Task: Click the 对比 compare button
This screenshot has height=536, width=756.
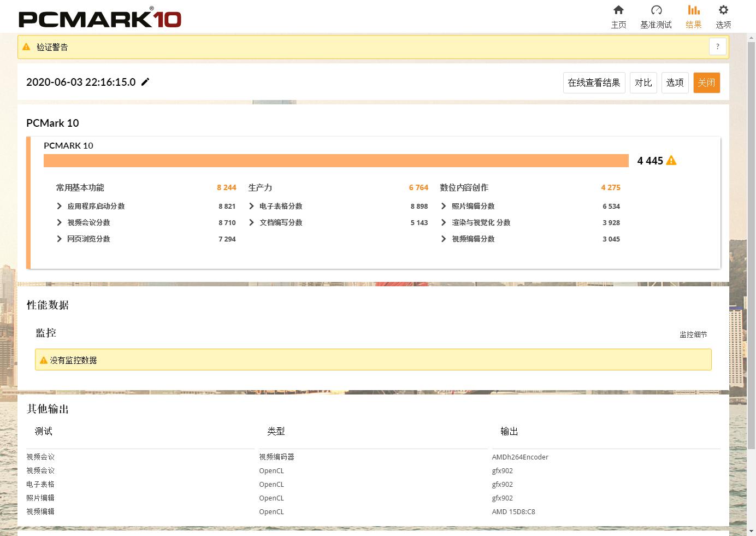Action: pos(643,83)
